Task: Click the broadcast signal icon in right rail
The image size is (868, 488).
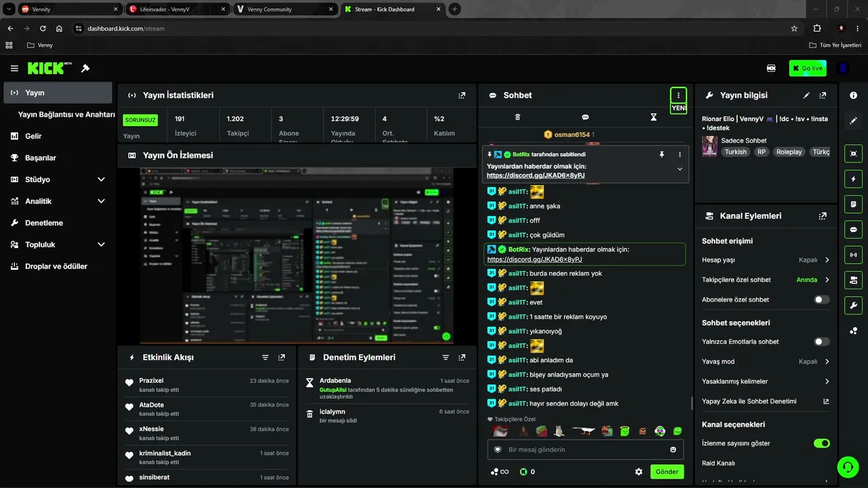Action: point(854,255)
